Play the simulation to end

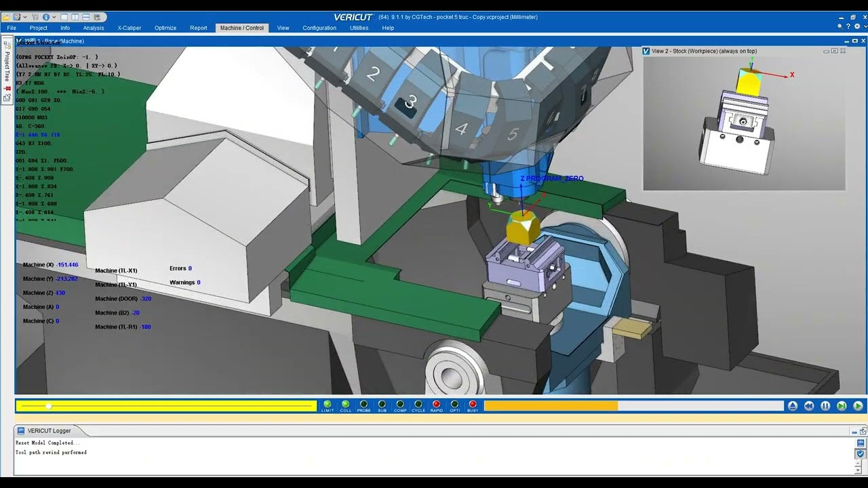coord(858,406)
